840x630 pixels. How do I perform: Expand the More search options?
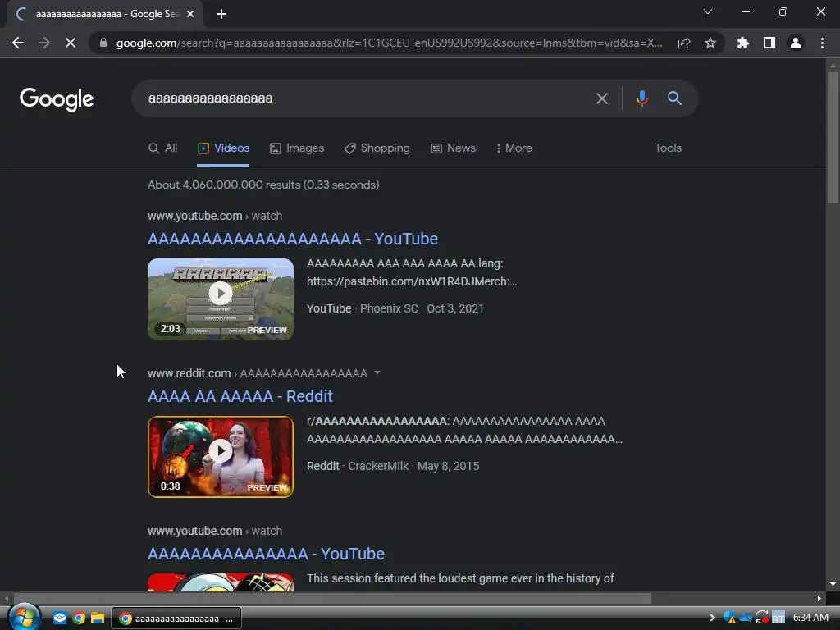coord(514,148)
